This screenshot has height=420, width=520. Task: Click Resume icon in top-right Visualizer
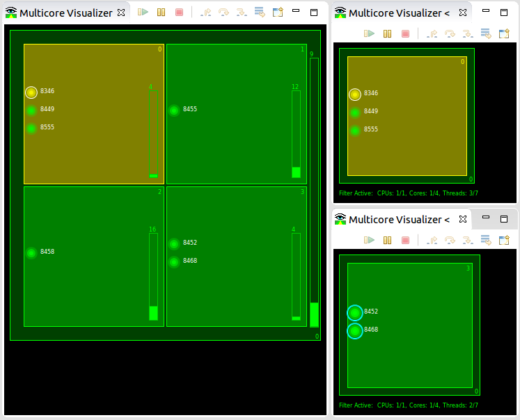tap(369, 34)
